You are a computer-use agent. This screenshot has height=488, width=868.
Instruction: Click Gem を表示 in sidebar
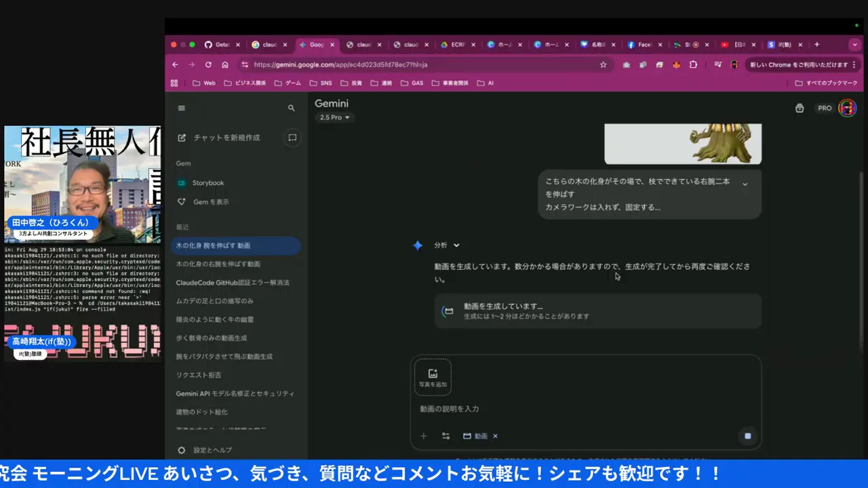coord(211,202)
